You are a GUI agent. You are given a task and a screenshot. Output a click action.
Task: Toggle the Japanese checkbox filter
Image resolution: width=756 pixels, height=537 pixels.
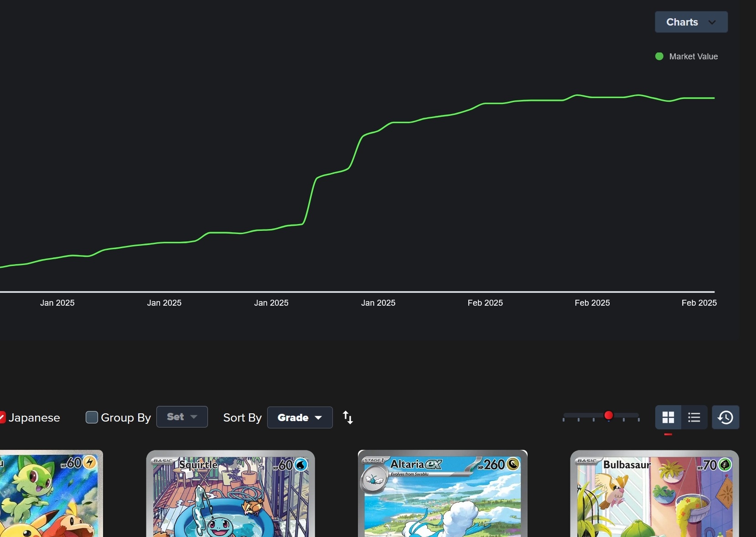[2, 417]
